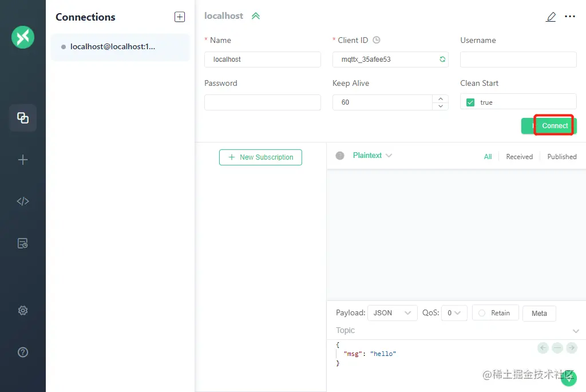Increase Keep Alive with the up stepper
The image size is (586, 392).
click(x=440, y=98)
